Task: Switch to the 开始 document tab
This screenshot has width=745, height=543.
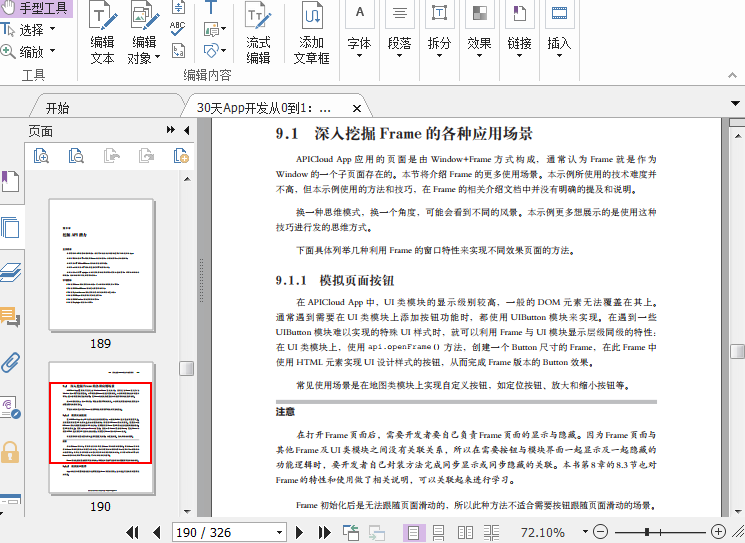Action: point(58,108)
